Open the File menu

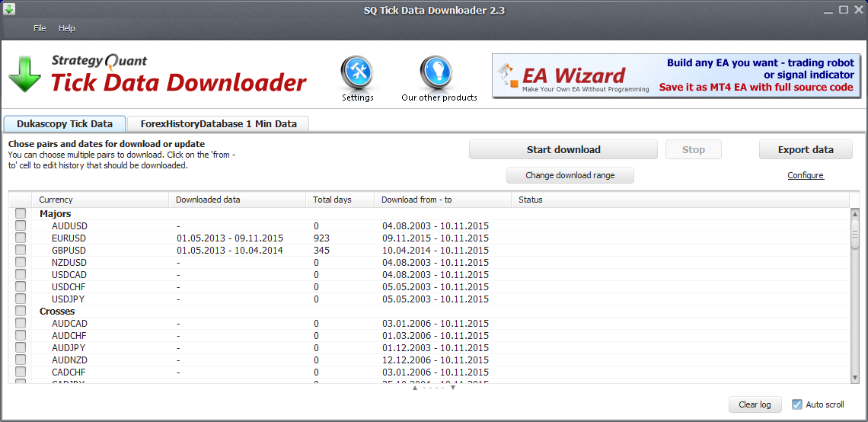[40, 28]
